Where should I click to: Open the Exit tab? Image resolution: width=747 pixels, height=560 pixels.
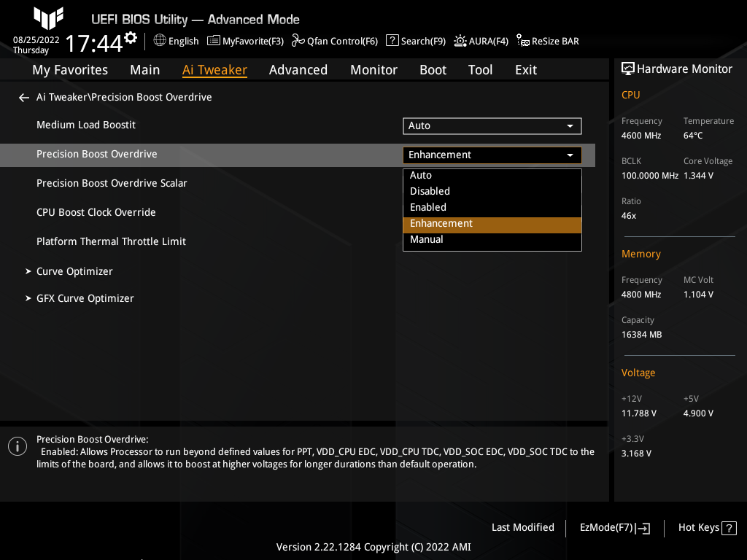click(526, 70)
